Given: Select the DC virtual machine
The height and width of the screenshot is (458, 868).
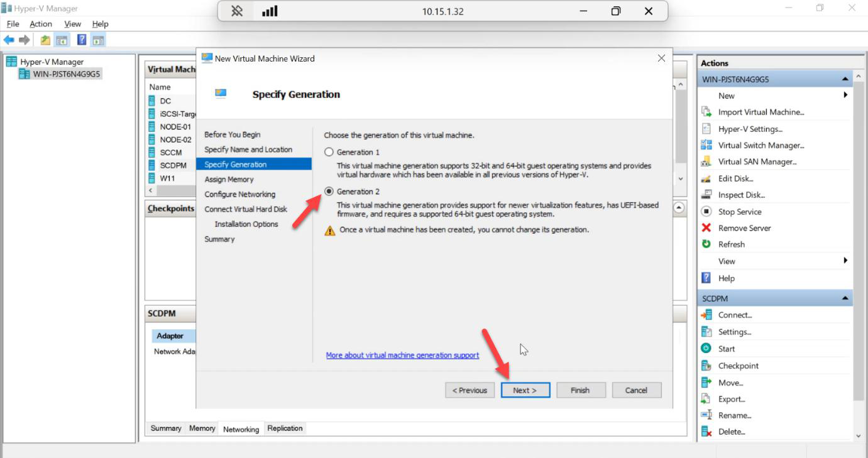Looking at the screenshot, I should [x=165, y=101].
